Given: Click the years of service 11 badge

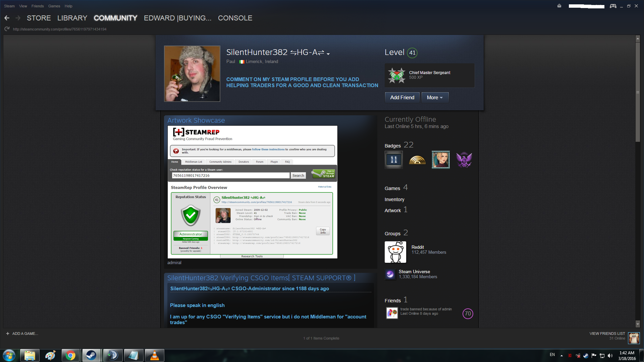Looking at the screenshot, I should (394, 160).
